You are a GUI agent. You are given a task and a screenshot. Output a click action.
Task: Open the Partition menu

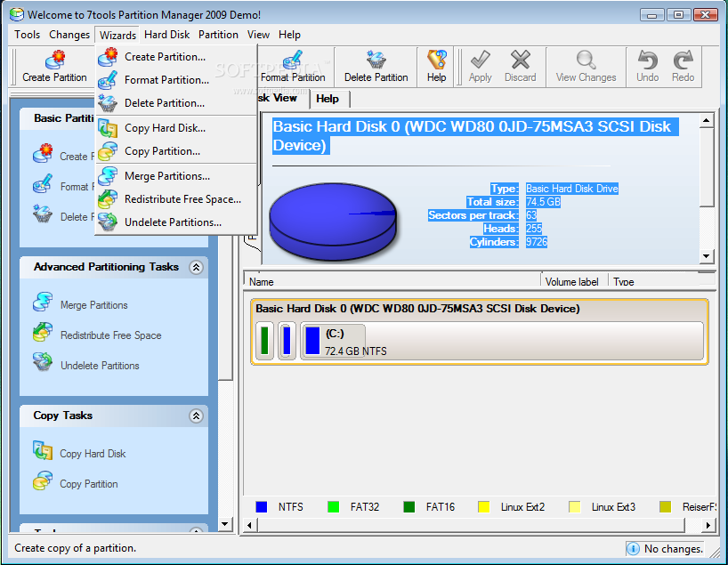218,35
